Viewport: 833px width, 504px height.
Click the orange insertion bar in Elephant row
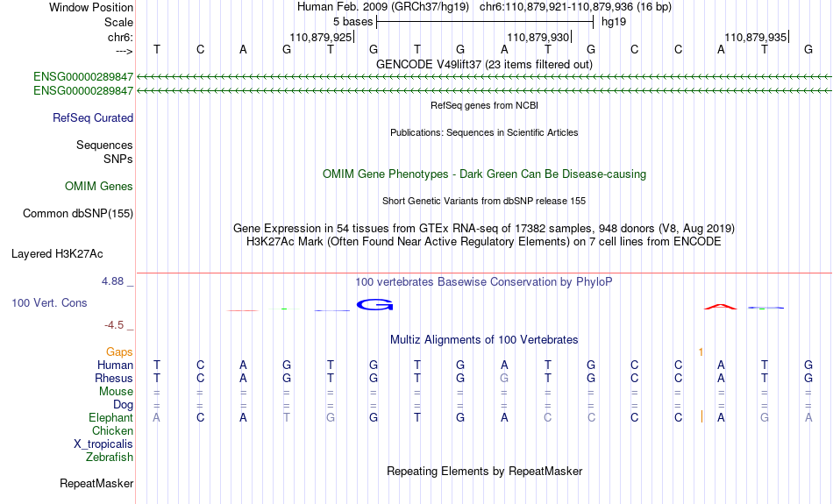(701, 417)
